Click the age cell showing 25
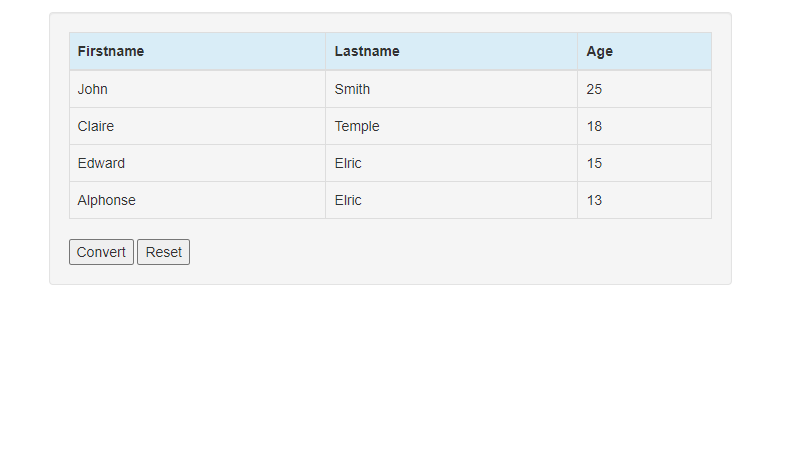The height and width of the screenshot is (465, 797). (x=645, y=89)
